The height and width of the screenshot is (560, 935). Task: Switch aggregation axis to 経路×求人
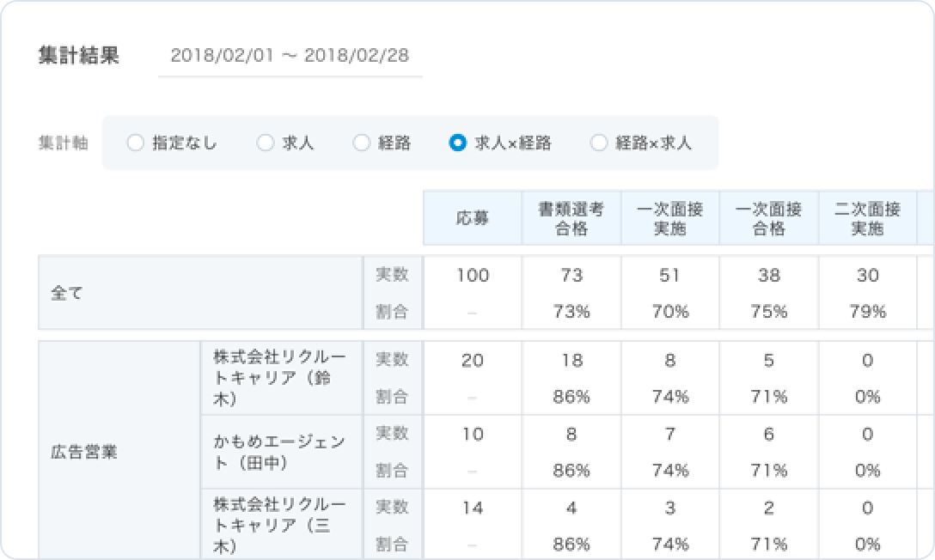599,143
